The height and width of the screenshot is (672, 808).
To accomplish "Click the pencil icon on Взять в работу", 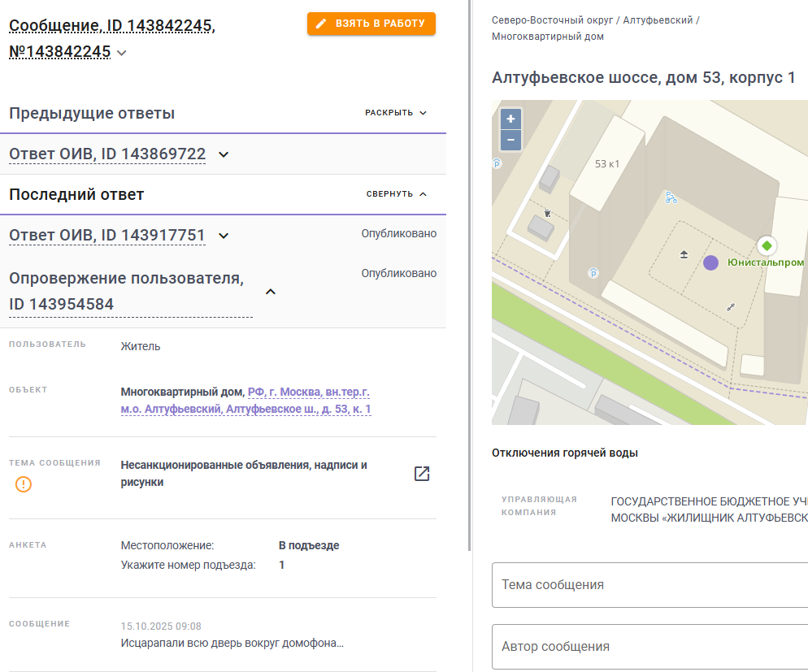I will (321, 24).
